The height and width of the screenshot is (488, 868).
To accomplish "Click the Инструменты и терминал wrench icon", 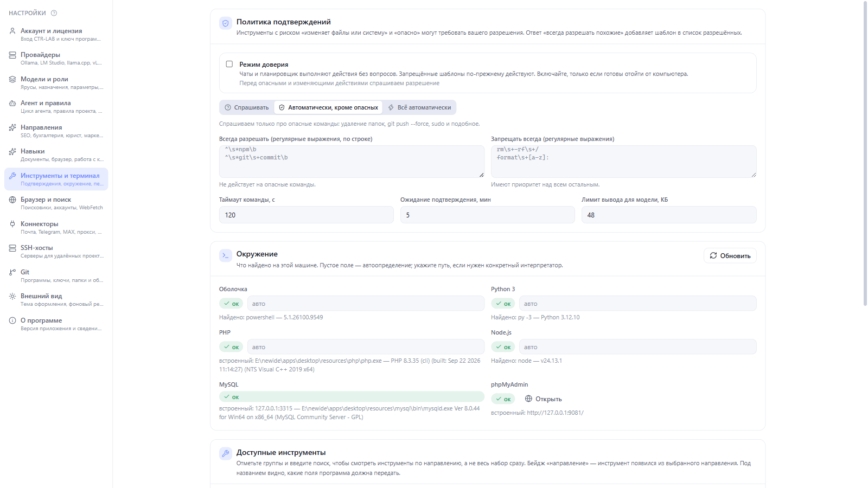I will click(x=12, y=176).
